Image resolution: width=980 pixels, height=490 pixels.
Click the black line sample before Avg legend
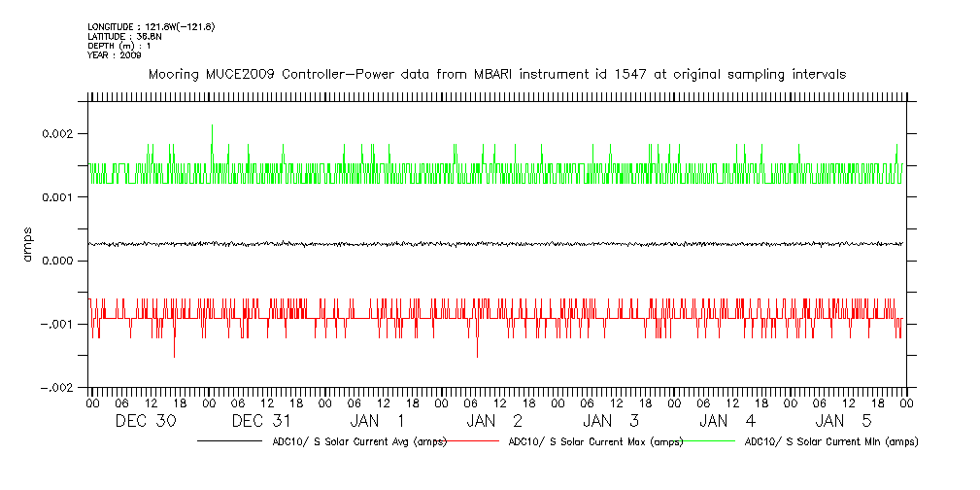point(233,442)
